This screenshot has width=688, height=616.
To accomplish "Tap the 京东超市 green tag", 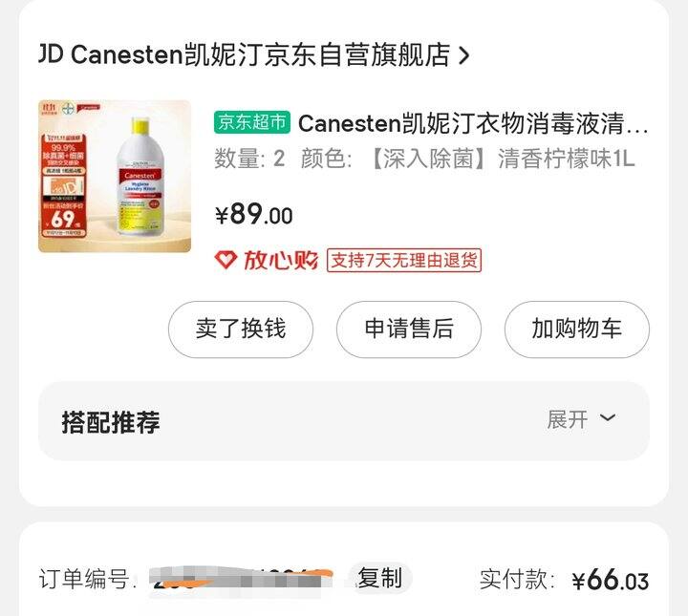I will coord(252,122).
